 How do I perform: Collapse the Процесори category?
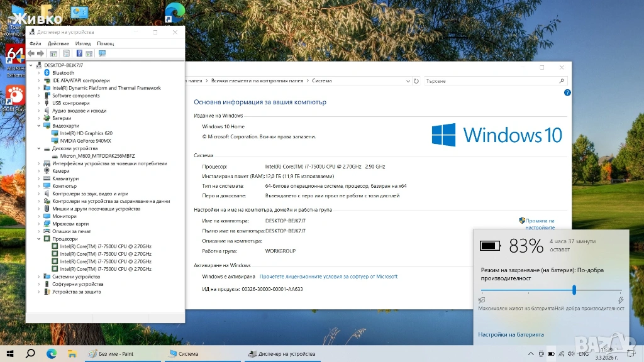tap(39, 239)
